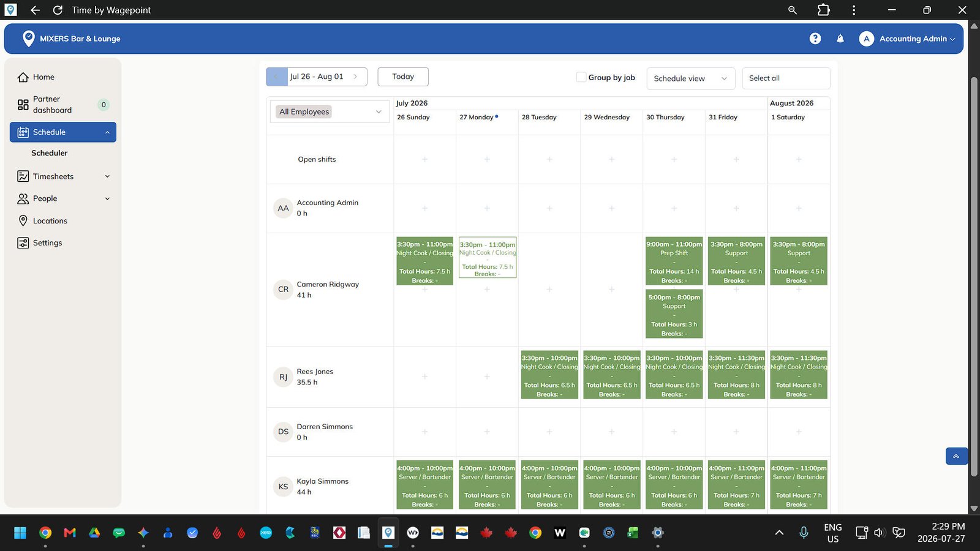Click the Select all button
The image size is (980, 551).
[x=786, y=78]
